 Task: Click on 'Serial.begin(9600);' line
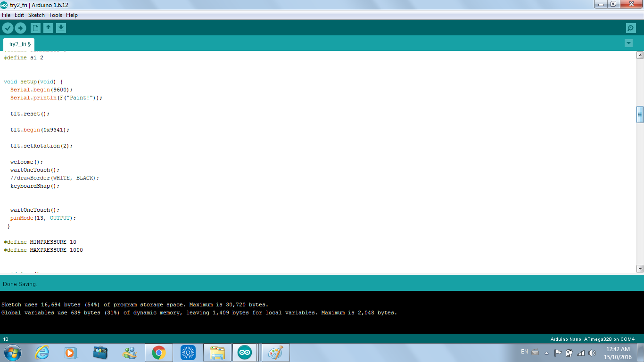(41, 90)
